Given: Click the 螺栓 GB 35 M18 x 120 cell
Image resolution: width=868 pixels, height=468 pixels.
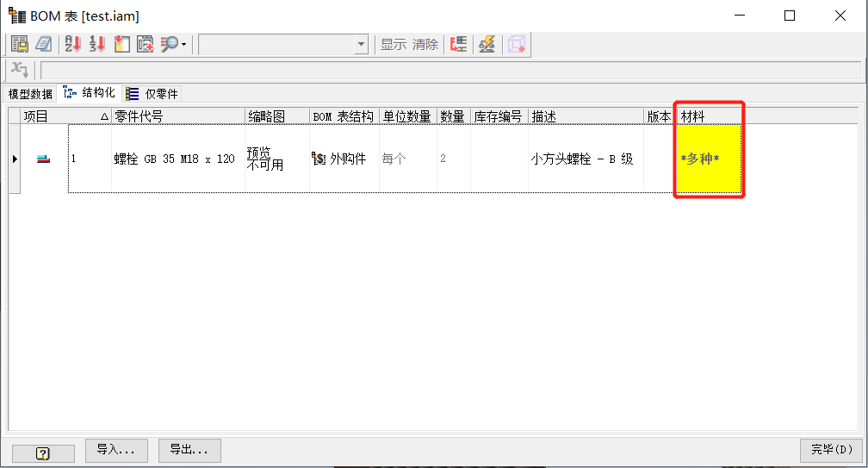Looking at the screenshot, I should tap(178, 159).
